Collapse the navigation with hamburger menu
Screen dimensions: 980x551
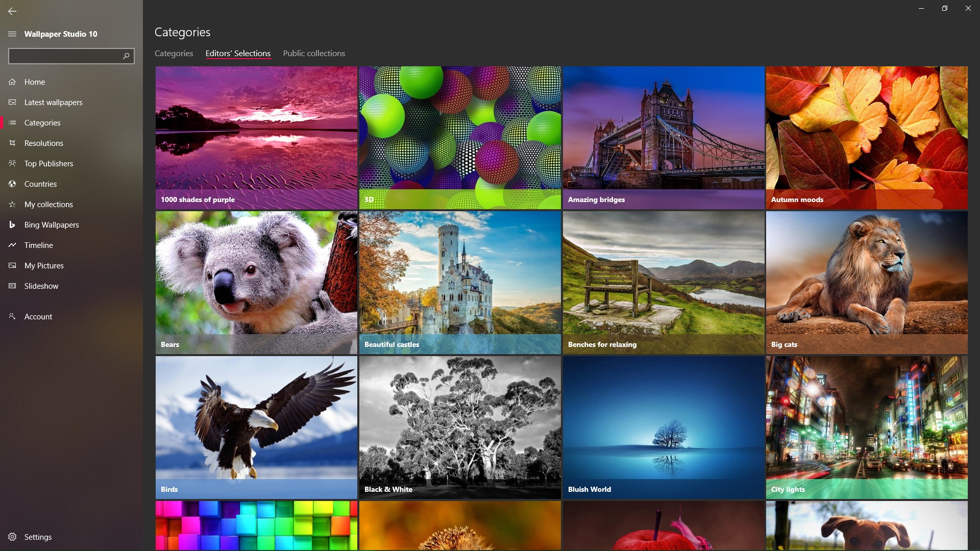point(11,34)
